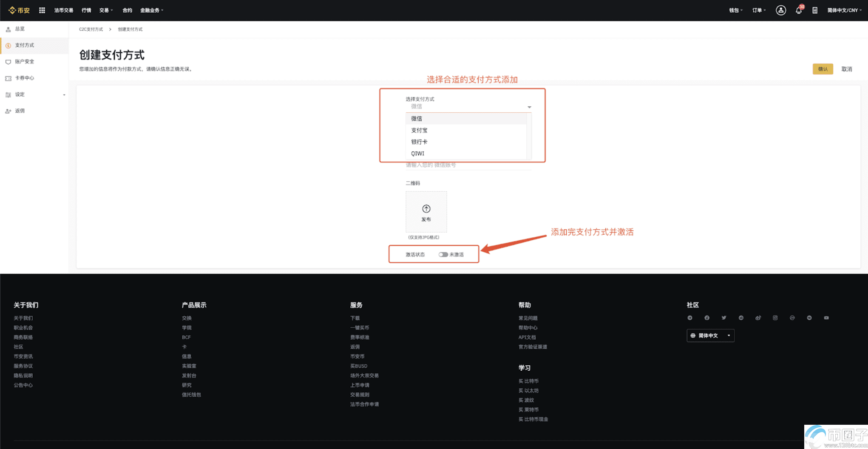Click the app download icon in header

pos(815,10)
